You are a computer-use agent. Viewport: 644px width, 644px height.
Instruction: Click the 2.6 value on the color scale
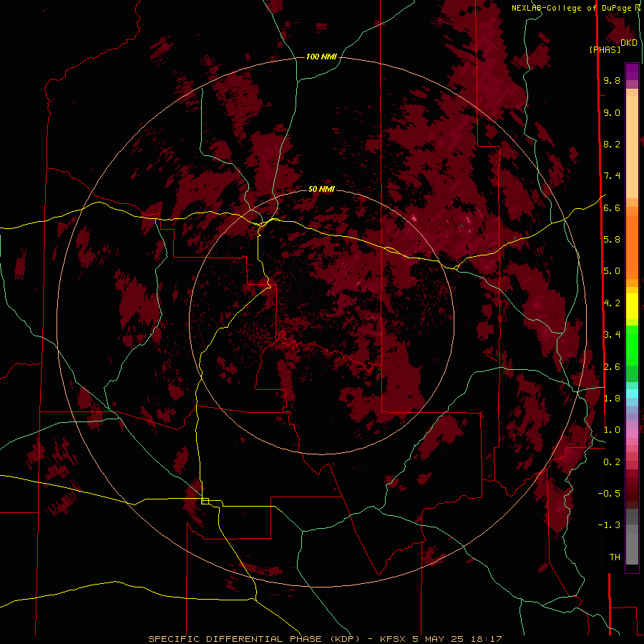coord(612,367)
